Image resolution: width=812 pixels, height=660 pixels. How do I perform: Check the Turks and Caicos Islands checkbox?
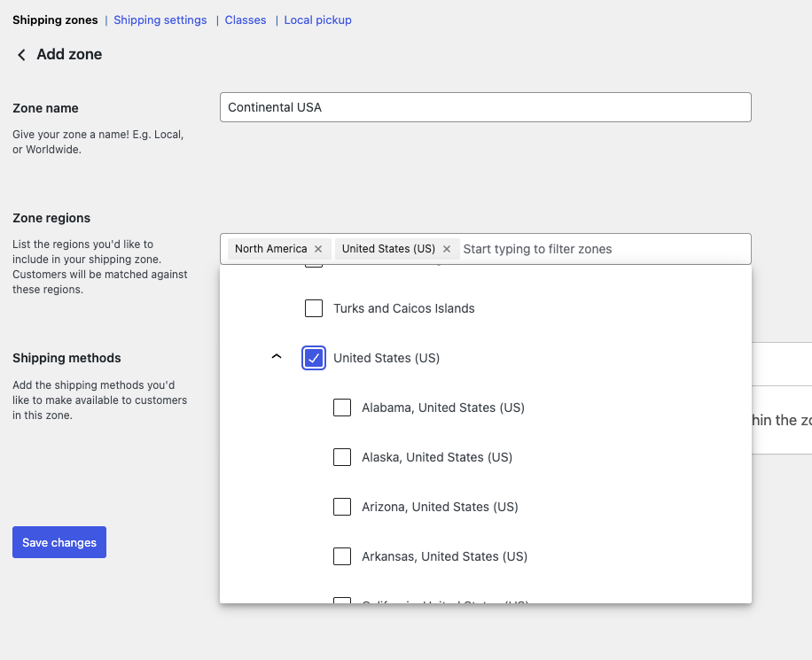(313, 308)
